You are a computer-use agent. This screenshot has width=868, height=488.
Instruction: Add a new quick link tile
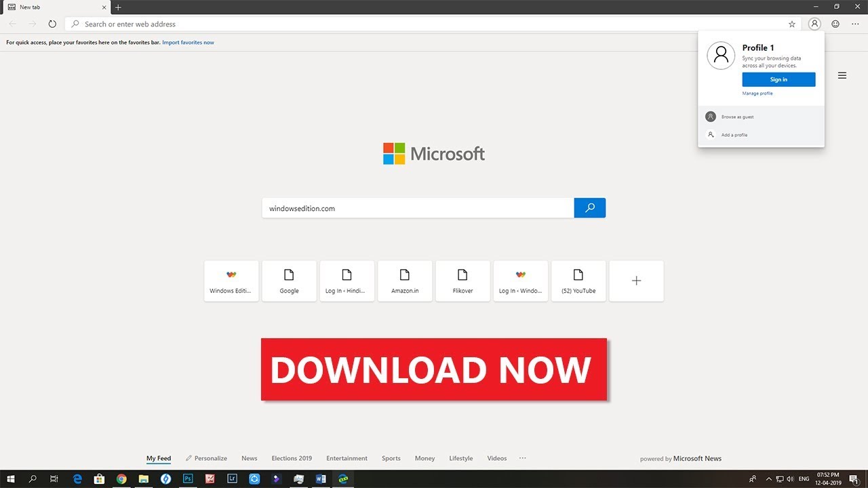[636, 281]
